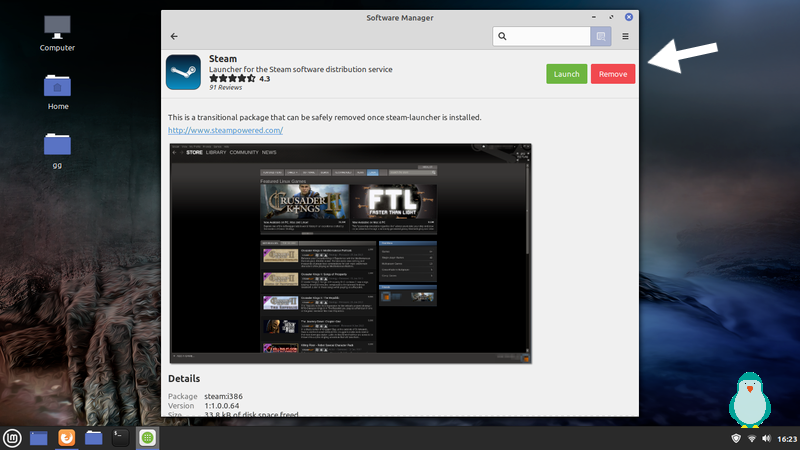Open the 91 Reviews text
800x450 pixels.
226,87
